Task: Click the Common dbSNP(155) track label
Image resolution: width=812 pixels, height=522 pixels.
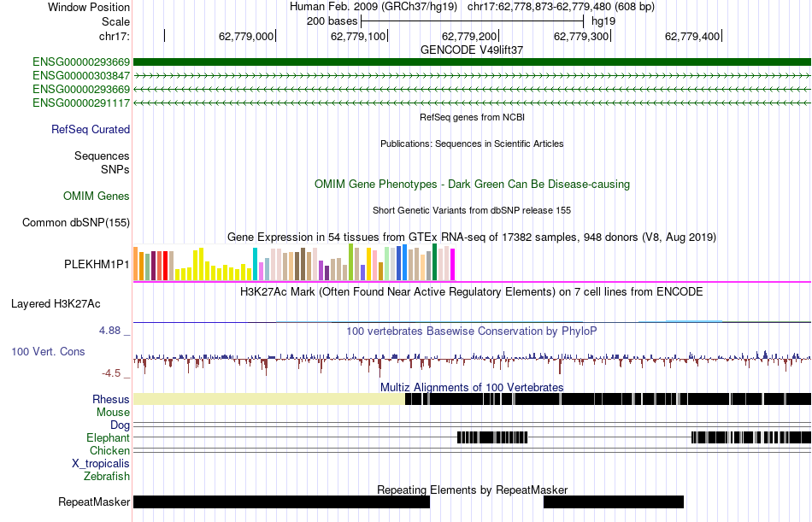Action: tap(76, 223)
